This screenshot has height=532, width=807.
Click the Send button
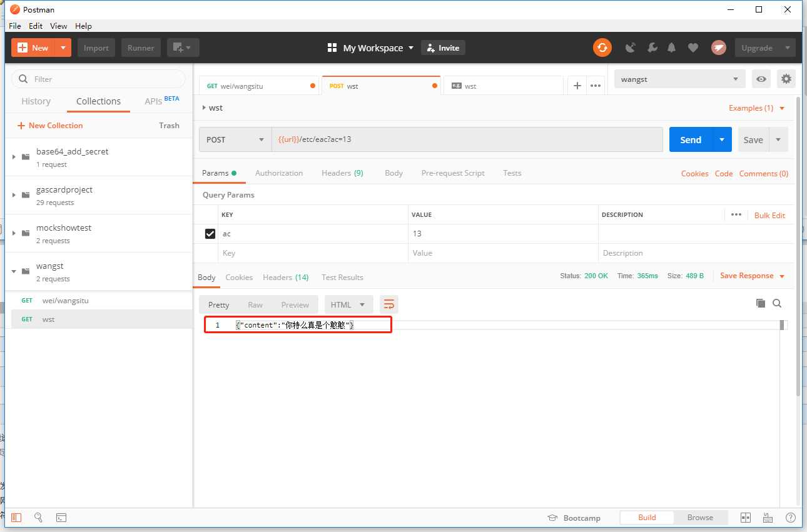[x=691, y=139]
